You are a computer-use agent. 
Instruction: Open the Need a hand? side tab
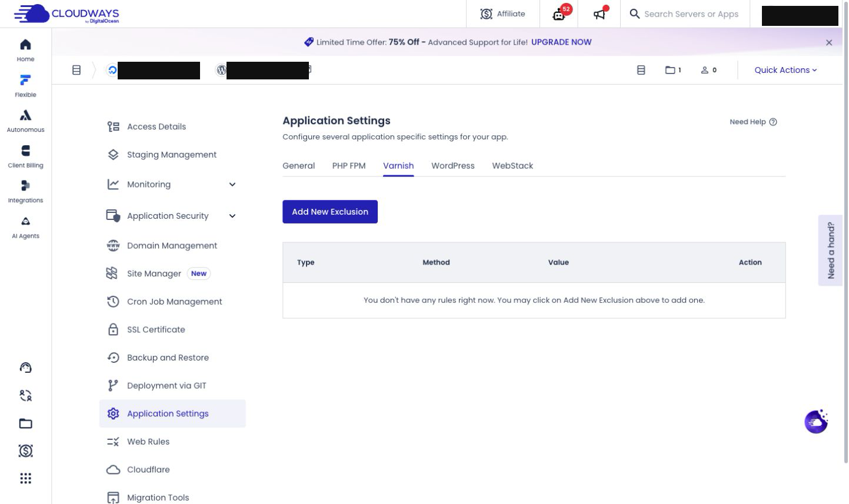tap(830, 251)
